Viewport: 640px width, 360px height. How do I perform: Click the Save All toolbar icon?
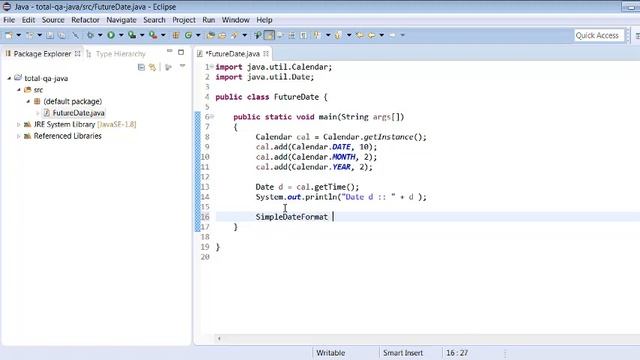(62, 36)
